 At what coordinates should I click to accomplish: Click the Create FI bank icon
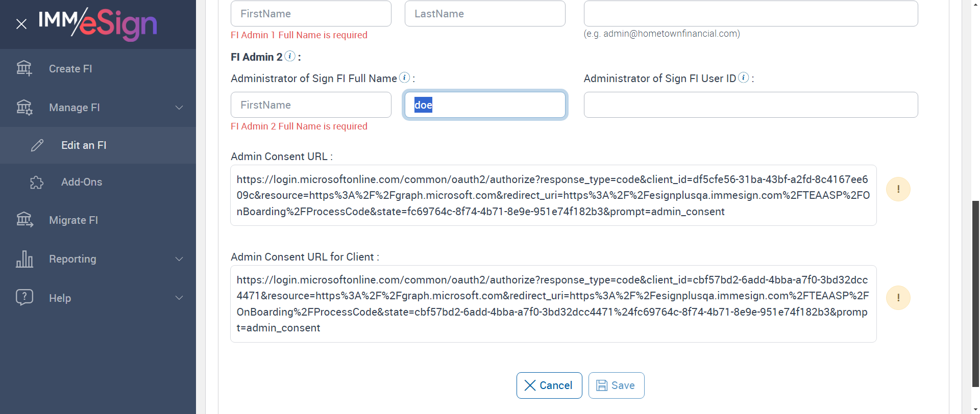coord(24,68)
